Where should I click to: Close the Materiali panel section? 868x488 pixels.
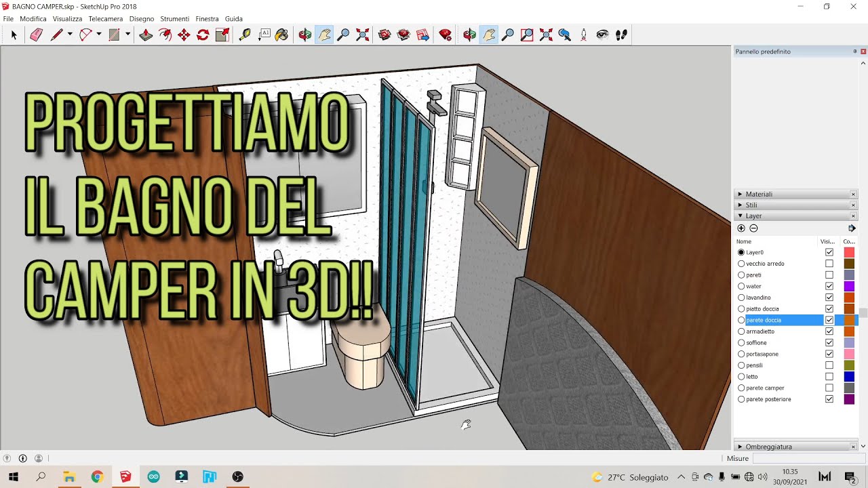point(853,195)
